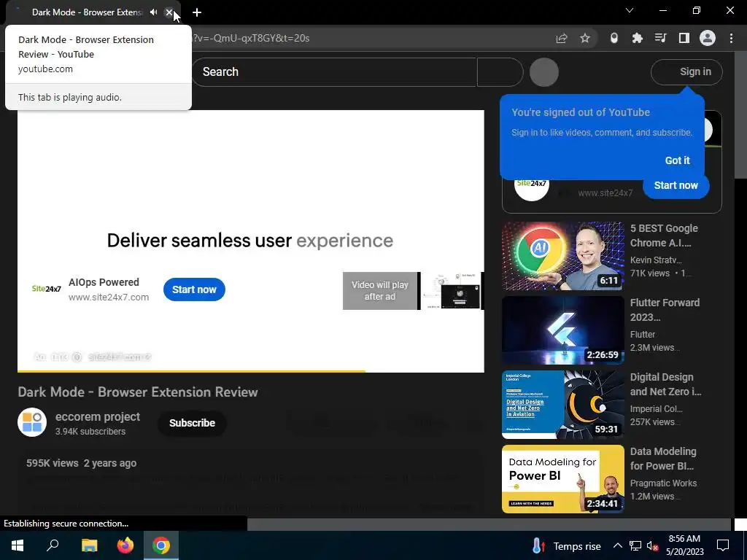Open the Extensions puzzle icon
This screenshot has width=747, height=560.
click(x=637, y=38)
